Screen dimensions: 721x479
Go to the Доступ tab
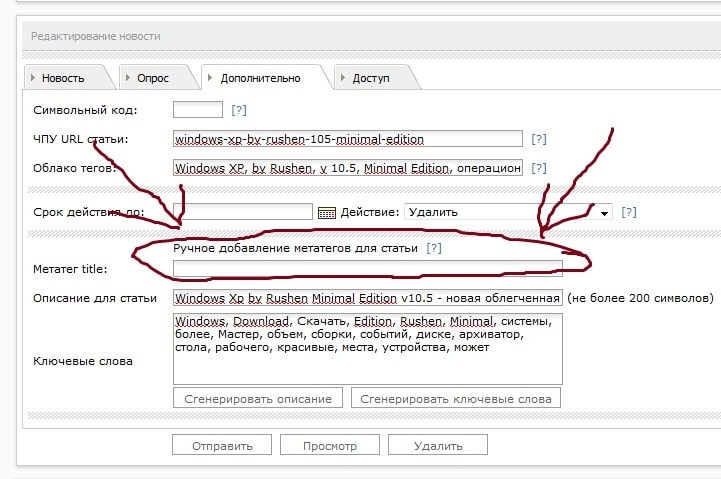point(370,78)
